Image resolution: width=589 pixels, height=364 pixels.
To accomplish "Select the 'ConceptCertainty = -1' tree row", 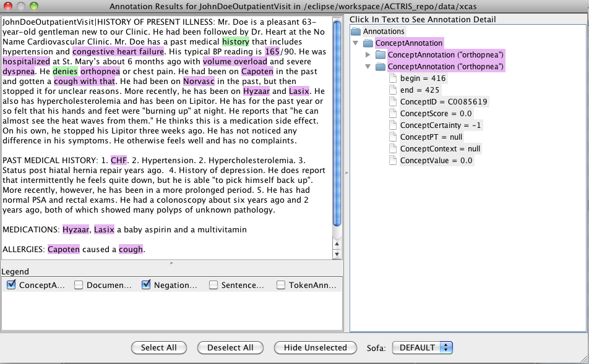I will click(441, 125).
